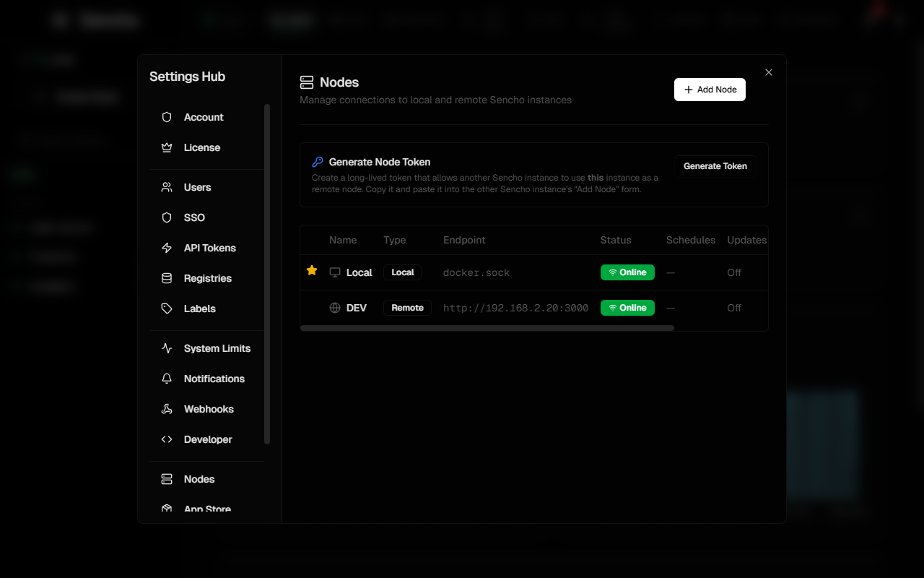This screenshot has width=924, height=578.
Task: Click the docker.sock endpoint text
Action: point(476,272)
